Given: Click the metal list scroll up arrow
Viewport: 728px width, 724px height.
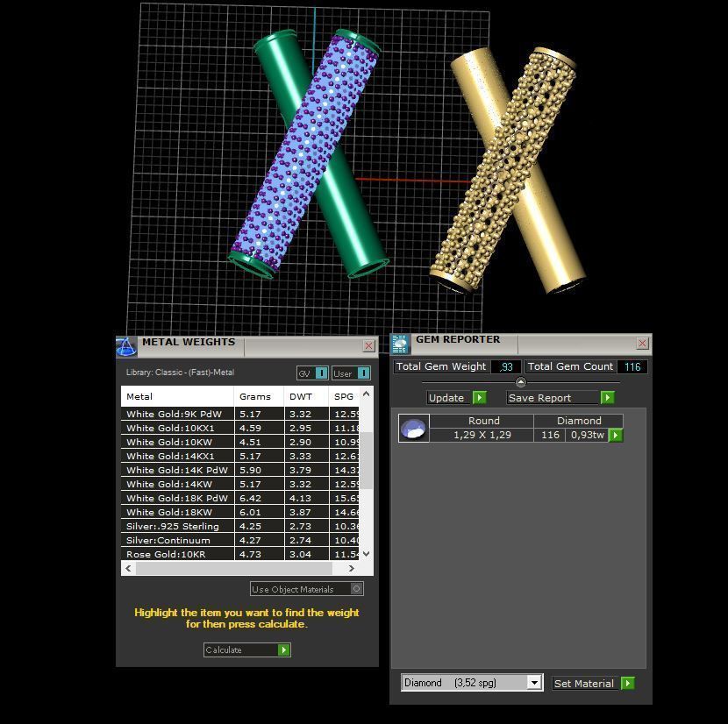Looking at the screenshot, I should (367, 394).
